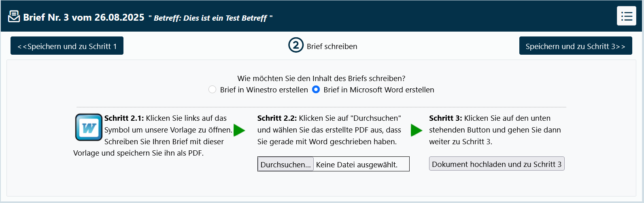Click "Speichern und zu Schritt 3" button
This screenshot has width=644, height=203.
[575, 46]
